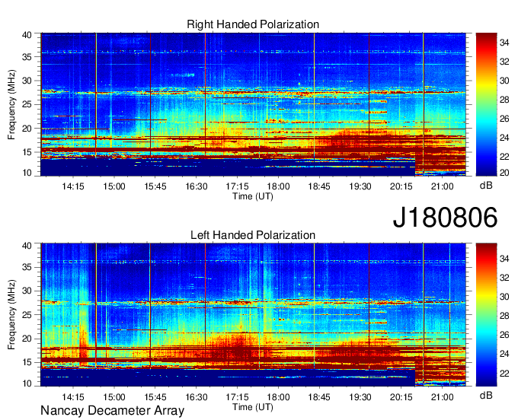
Task: Click the 19:30 tick label on top plot
Action: pos(360,186)
